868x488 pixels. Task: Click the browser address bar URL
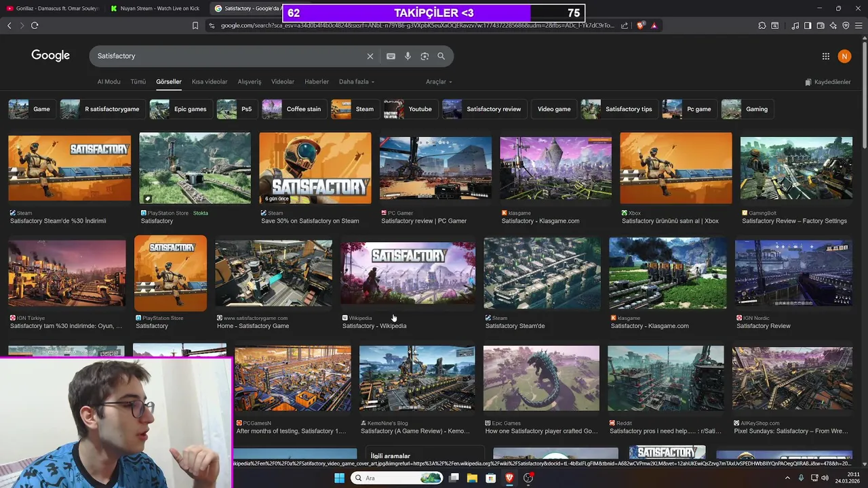tap(417, 26)
